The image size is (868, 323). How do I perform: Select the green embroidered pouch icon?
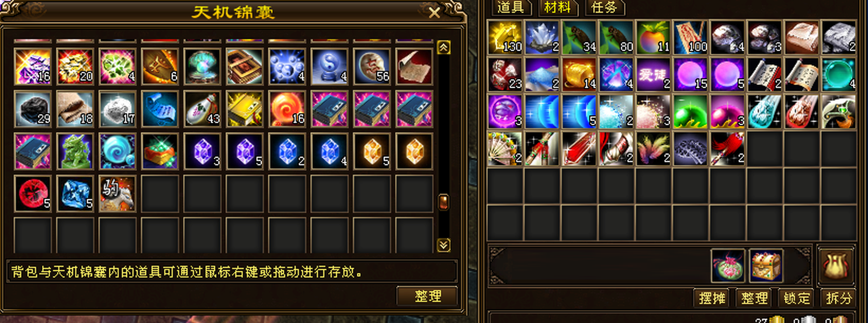(728, 265)
